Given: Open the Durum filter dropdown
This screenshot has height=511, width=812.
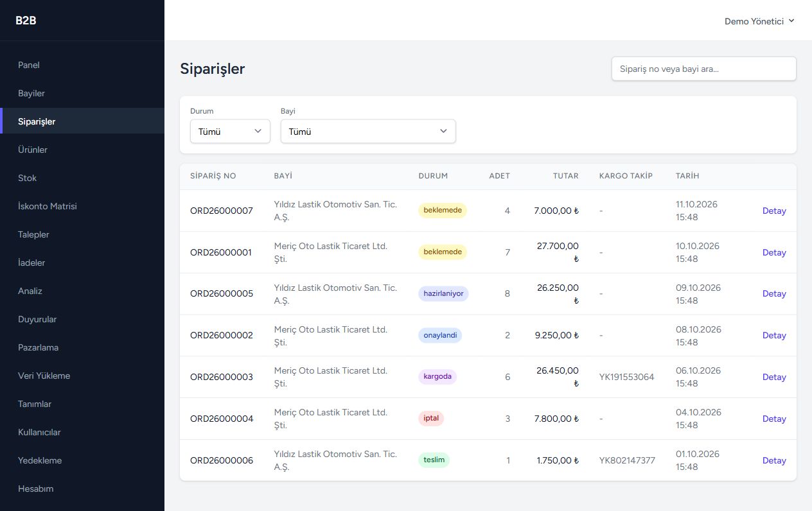Looking at the screenshot, I should pos(230,132).
